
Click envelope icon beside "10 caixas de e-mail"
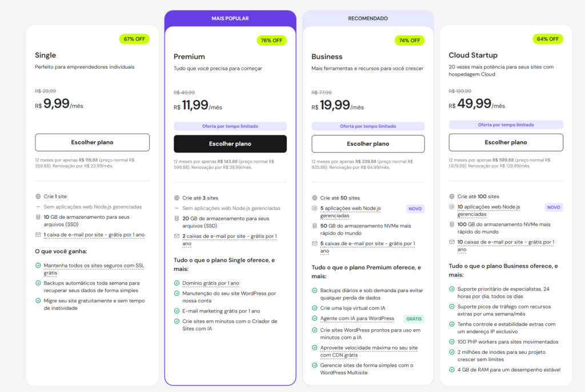pyautogui.click(x=452, y=242)
